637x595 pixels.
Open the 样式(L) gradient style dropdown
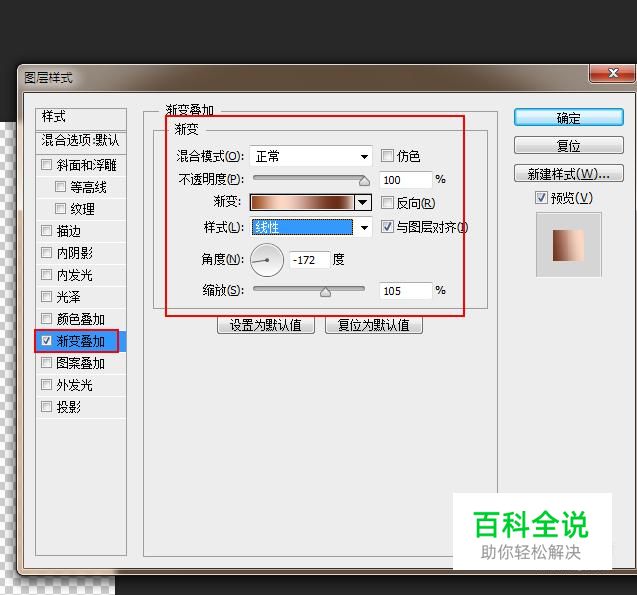point(311,227)
